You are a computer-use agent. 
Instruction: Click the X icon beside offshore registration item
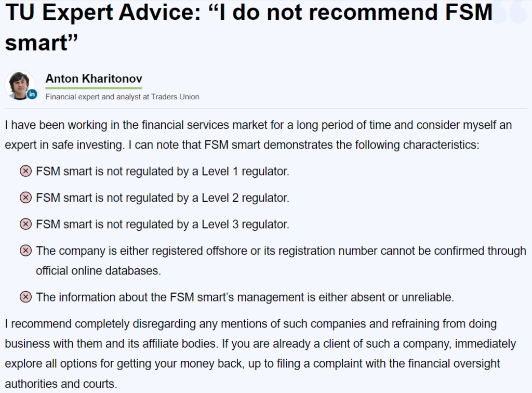click(25, 251)
